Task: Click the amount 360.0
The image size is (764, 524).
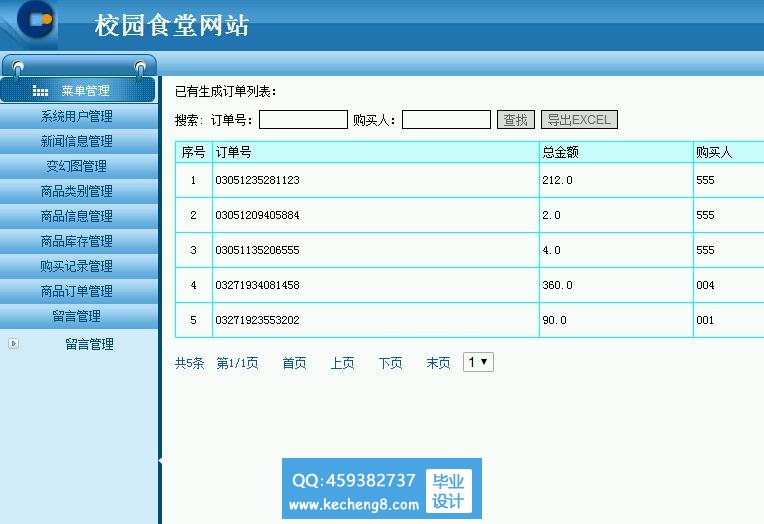Action: click(557, 286)
